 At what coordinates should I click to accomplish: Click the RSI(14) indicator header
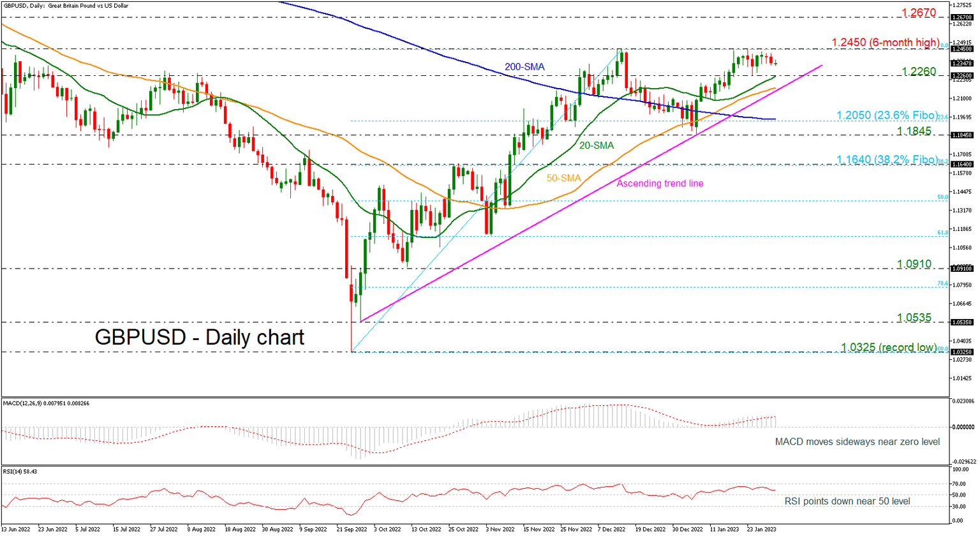point(20,472)
